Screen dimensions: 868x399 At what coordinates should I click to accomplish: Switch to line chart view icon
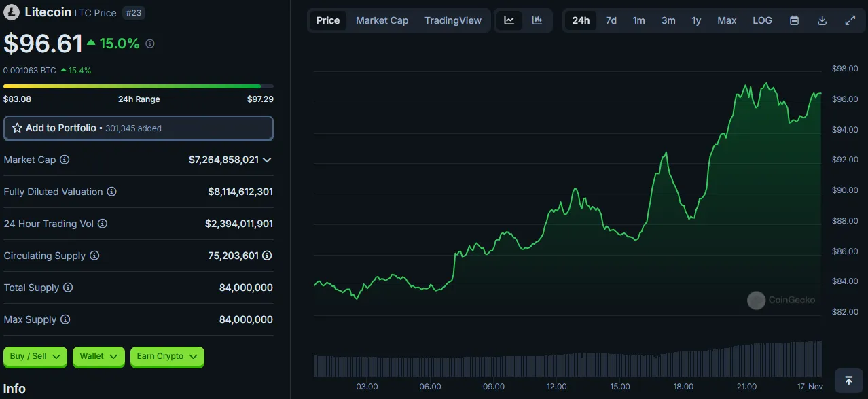[509, 20]
